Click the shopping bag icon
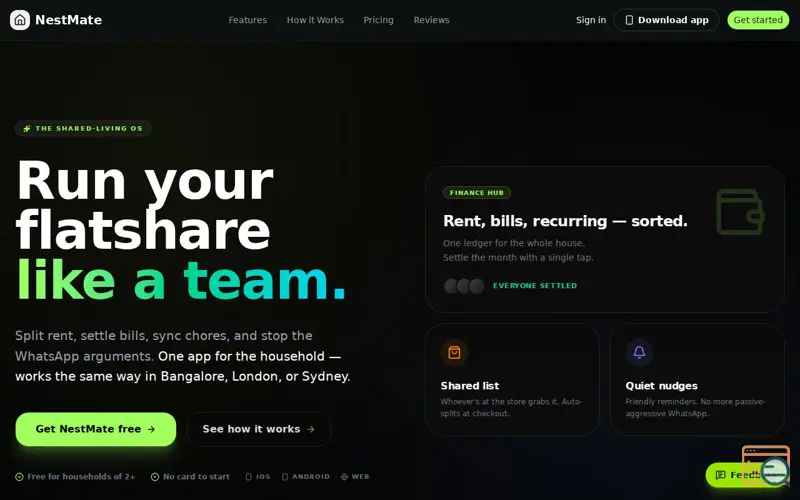 pyautogui.click(x=454, y=353)
